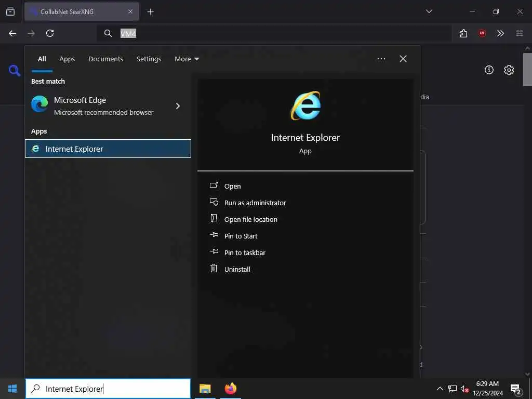Viewport: 532px width, 399px height.
Task: Switch to the Apps search filter
Action: (67, 59)
